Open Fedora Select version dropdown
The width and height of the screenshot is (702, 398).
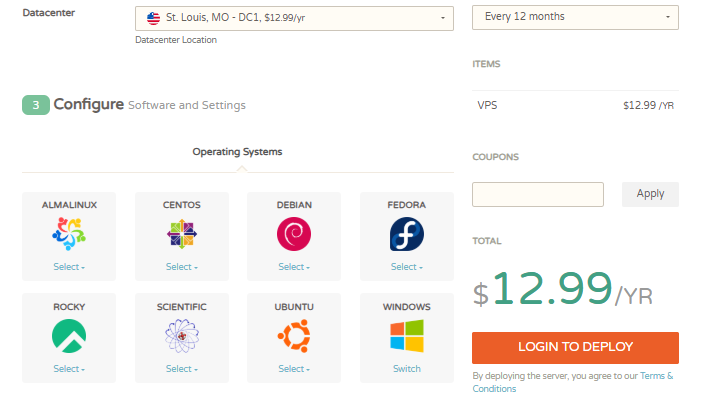(407, 267)
